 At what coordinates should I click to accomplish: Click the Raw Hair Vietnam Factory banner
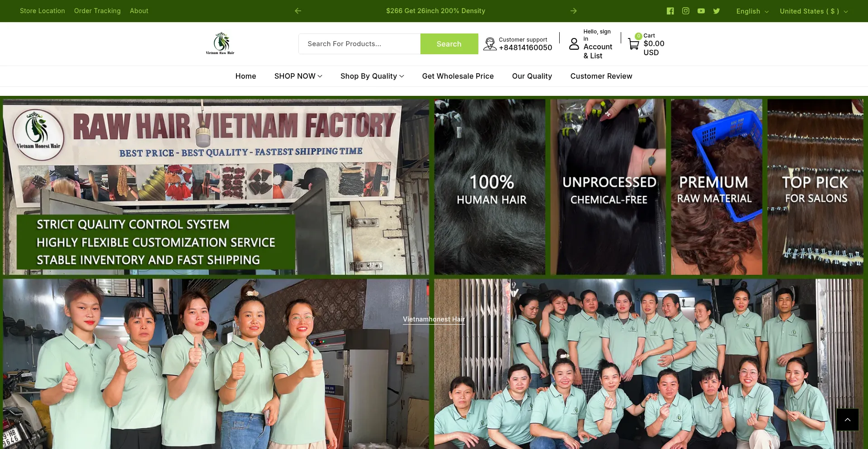point(216,187)
